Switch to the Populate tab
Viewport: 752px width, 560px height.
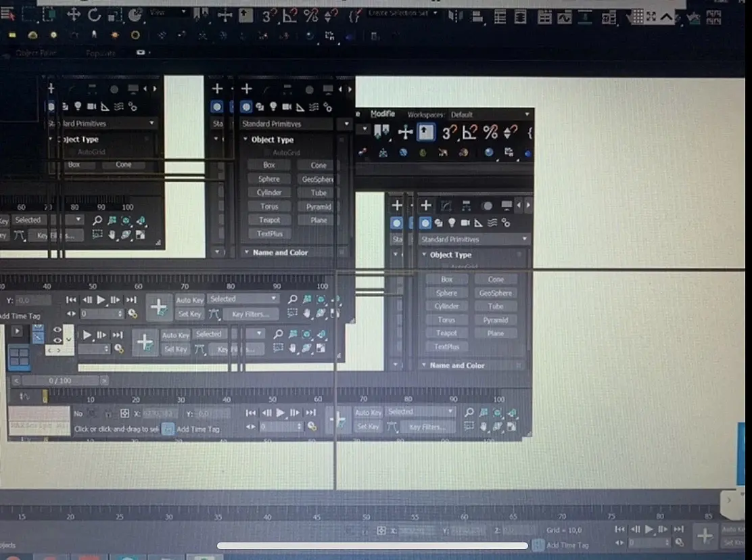tap(101, 53)
